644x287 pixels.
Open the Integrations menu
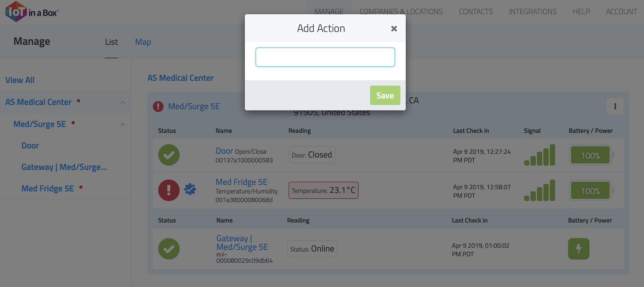tap(533, 12)
